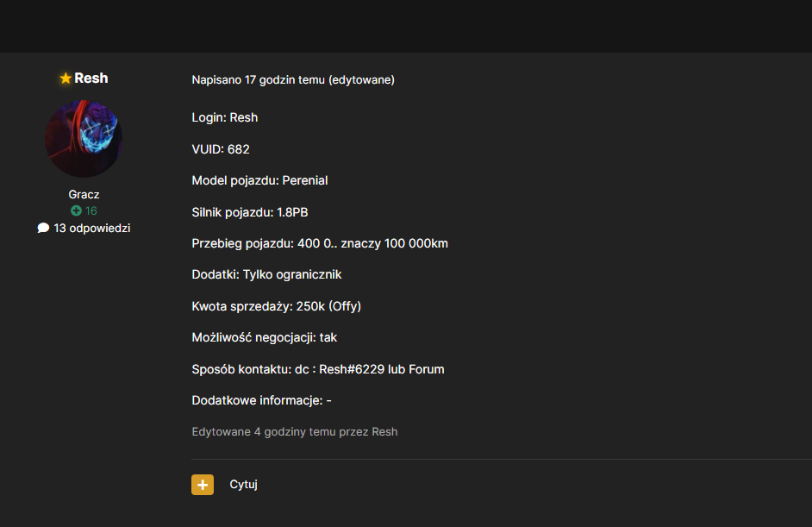Click the speech bubble replies icon
Screen dimensions: 812x527
pos(43,228)
